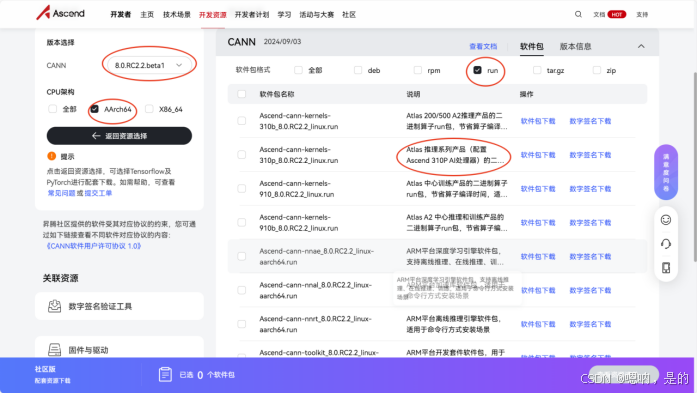Image resolution: width=698 pixels, height=393 pixels.
Task: Open the CANN version 8.0.RC2.2.beta1 dropdown
Action: point(149,65)
